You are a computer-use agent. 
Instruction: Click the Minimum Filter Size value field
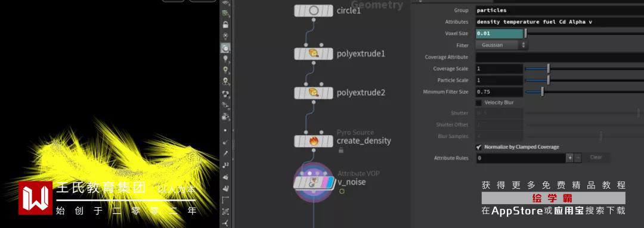tap(500, 92)
